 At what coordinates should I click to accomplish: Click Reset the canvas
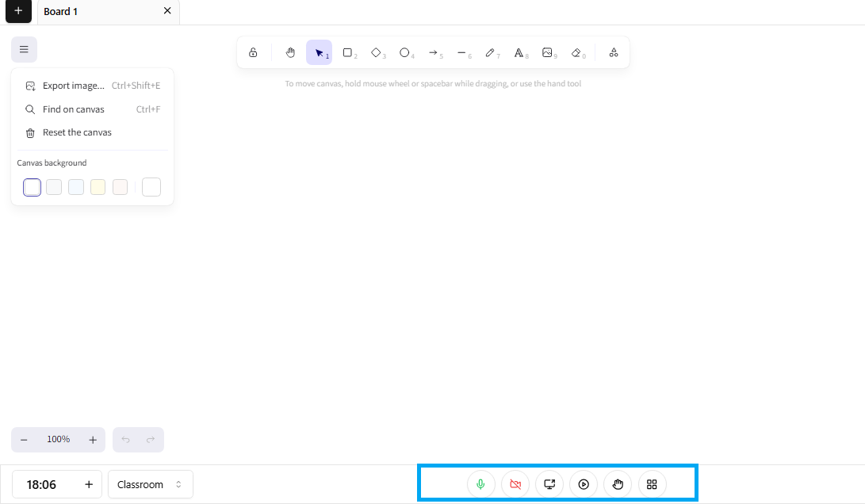point(77,132)
